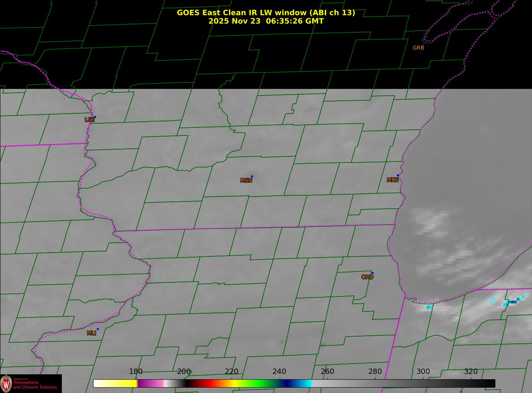
Task: Select the MKE station label
Action: [392, 180]
